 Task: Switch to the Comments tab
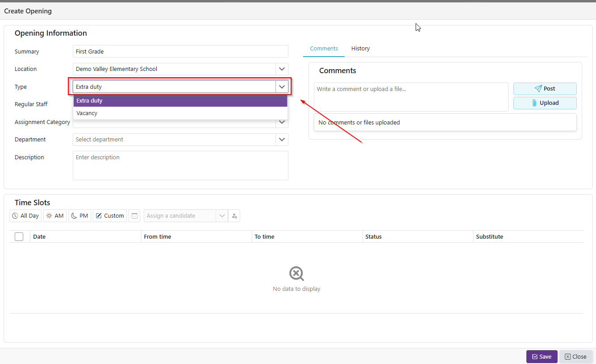pyautogui.click(x=324, y=49)
